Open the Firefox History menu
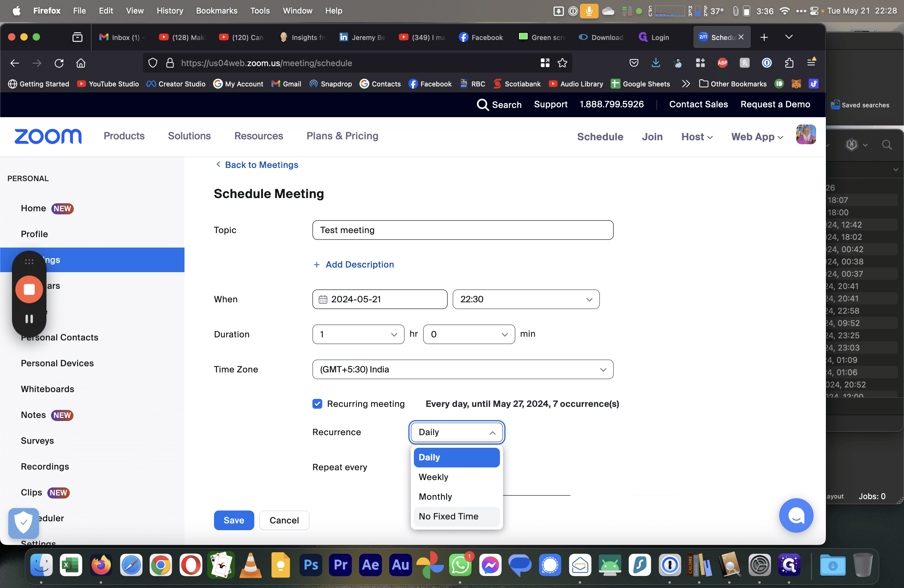Viewport: 904px width, 588px height. pyautogui.click(x=170, y=11)
